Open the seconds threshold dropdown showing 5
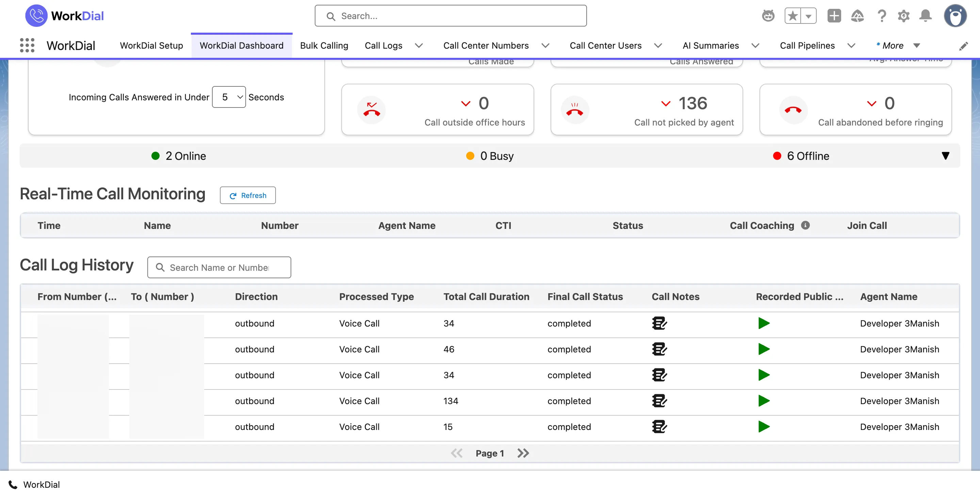The width and height of the screenshot is (980, 498). coord(229,97)
